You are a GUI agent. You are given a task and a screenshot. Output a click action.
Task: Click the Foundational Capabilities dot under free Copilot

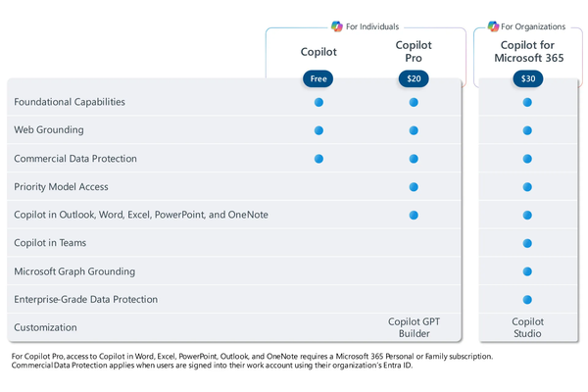click(x=318, y=102)
